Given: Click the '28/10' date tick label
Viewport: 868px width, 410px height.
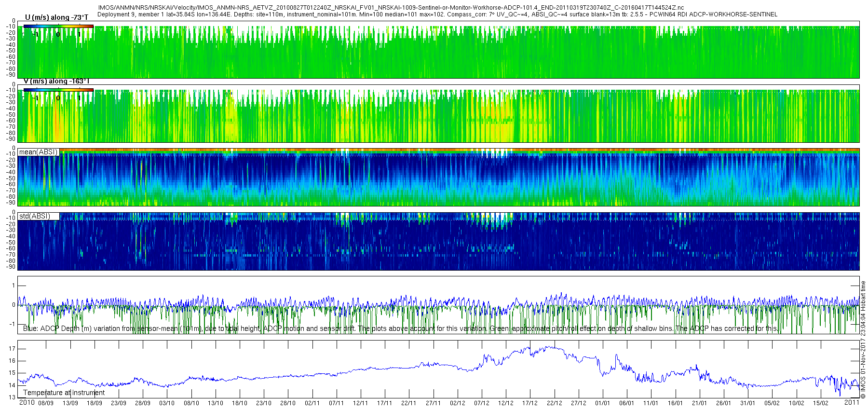Looking at the screenshot, I should [288, 403].
